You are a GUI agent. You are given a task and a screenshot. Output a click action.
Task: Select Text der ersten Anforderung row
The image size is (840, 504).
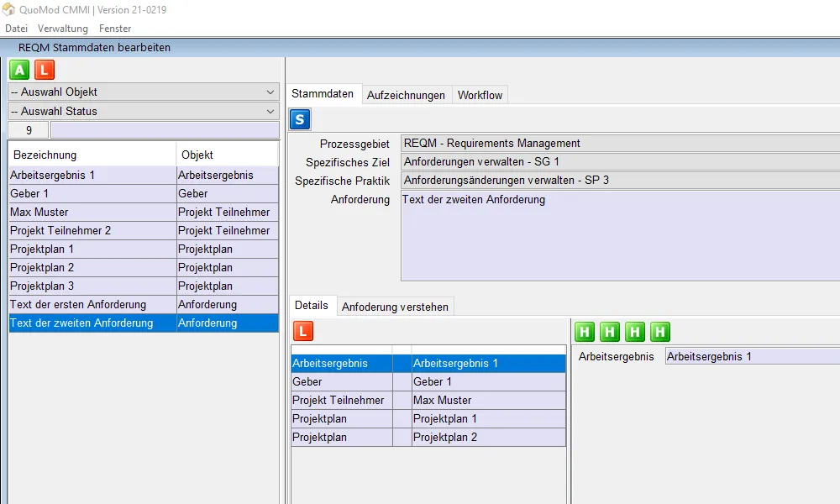tap(78, 304)
